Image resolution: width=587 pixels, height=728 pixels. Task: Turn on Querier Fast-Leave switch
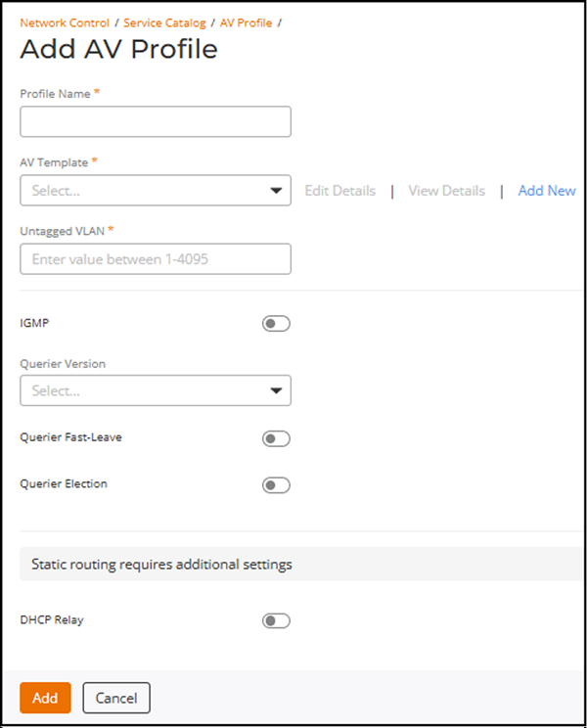[x=276, y=439]
